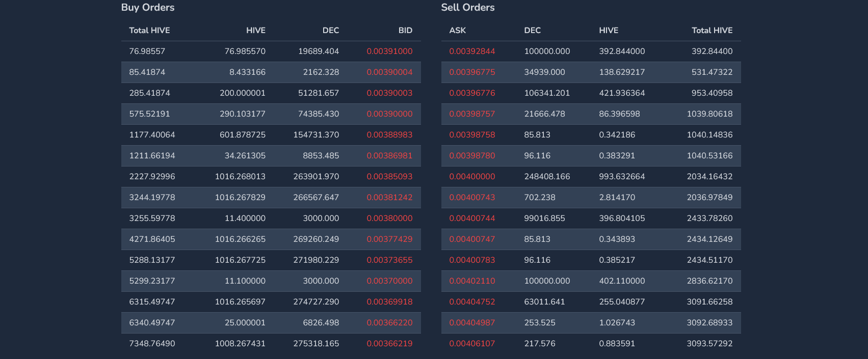The height and width of the screenshot is (359, 868).
Task: Click ask price 0.00400783
Action: 472,260
